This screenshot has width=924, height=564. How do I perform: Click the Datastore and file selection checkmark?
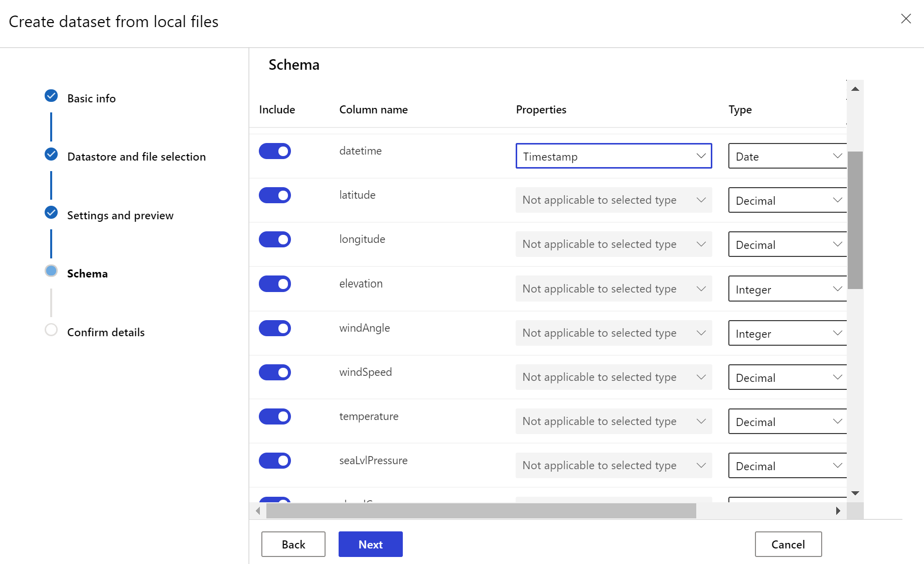coord(51,154)
